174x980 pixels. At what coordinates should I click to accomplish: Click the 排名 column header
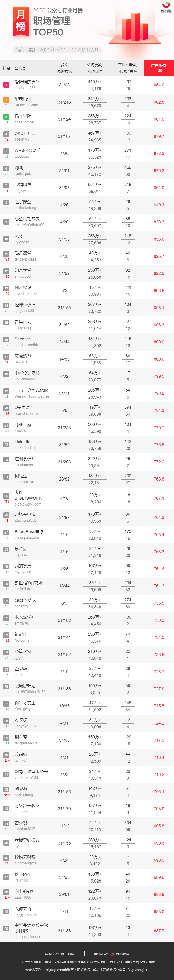coord(6,69)
